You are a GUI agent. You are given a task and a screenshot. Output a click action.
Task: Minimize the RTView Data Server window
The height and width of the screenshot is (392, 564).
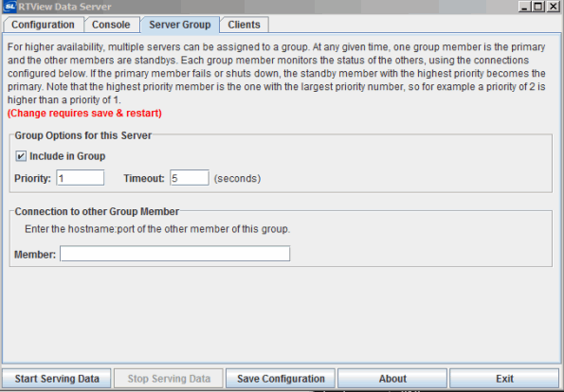(x=524, y=7)
